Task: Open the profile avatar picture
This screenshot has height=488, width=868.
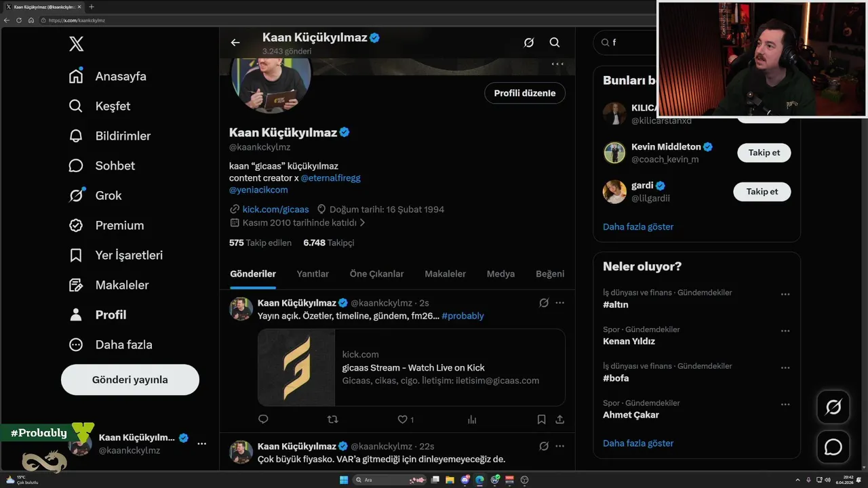Action: click(x=271, y=85)
